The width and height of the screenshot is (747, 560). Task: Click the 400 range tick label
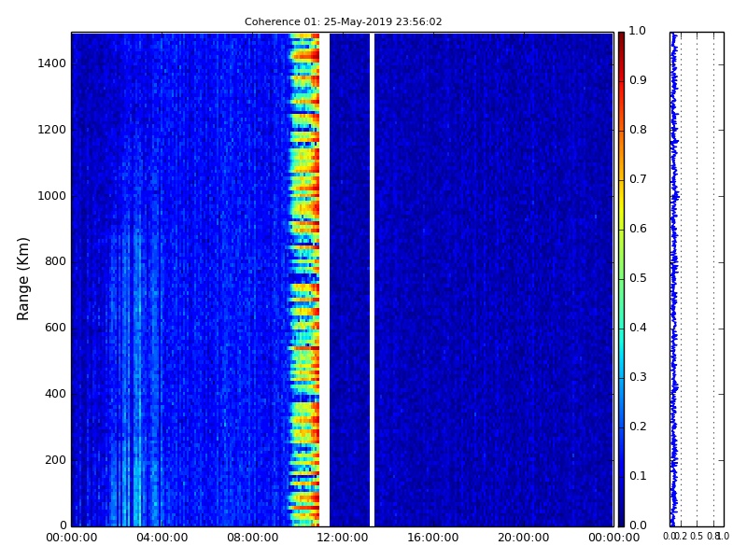55,394
